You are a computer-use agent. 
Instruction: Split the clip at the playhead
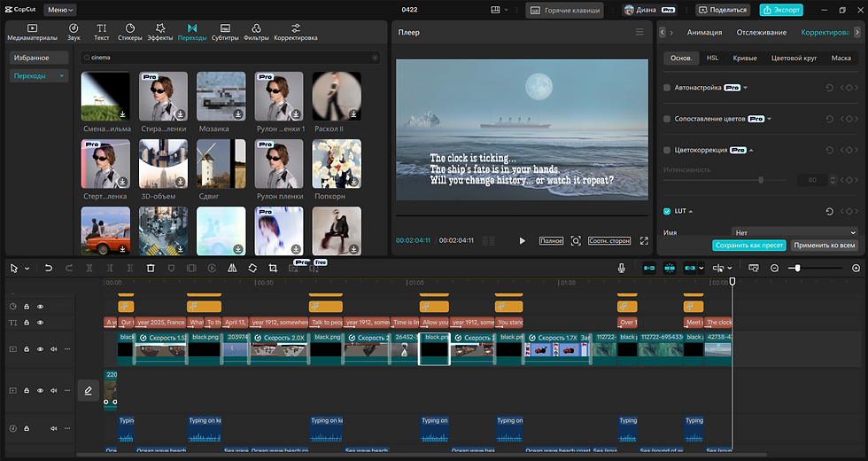(x=89, y=268)
